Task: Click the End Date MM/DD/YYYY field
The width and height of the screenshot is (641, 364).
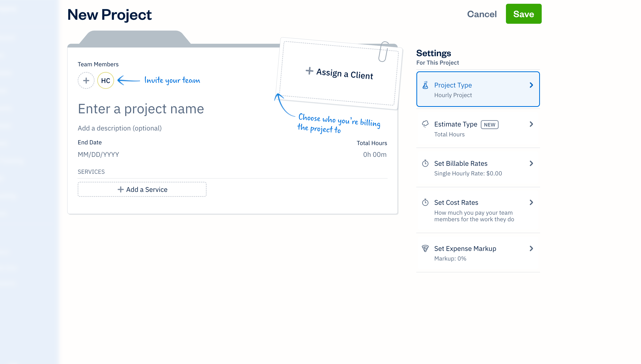Action: (x=98, y=154)
